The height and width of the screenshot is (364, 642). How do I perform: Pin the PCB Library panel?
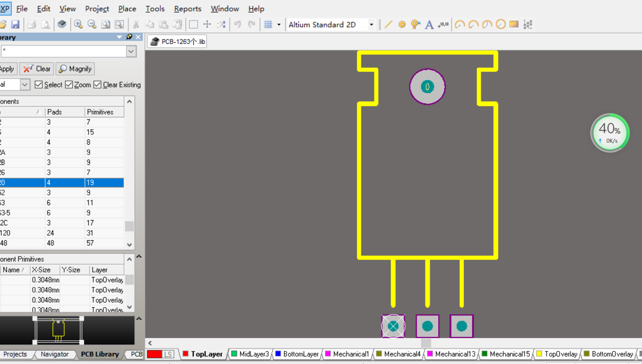(129, 37)
